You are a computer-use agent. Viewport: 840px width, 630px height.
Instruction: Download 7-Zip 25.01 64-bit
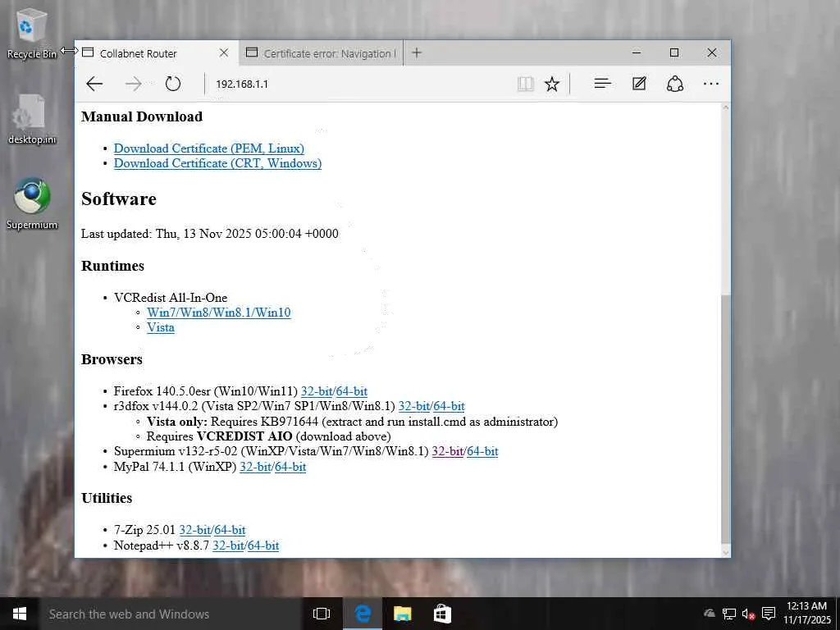coord(230,530)
